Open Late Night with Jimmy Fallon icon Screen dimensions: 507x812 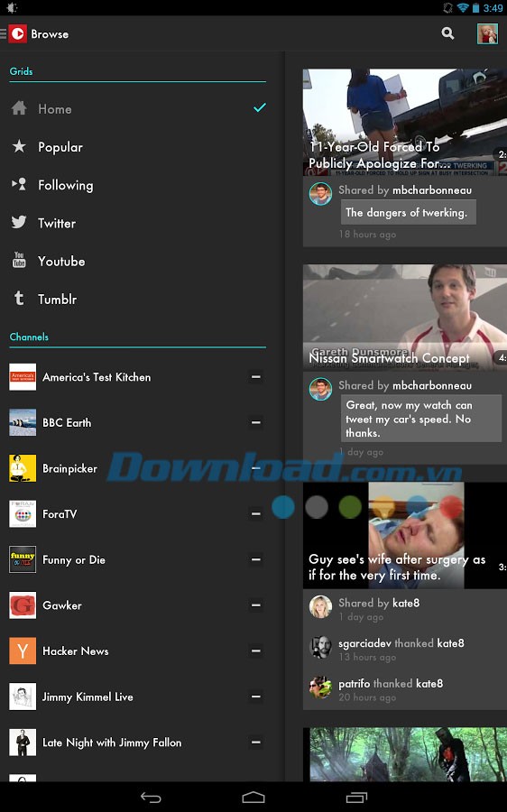(x=23, y=743)
